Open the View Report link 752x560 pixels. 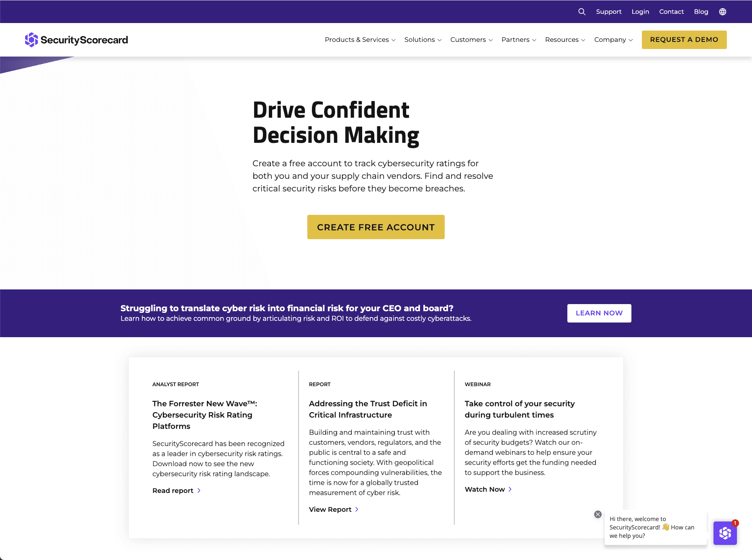[330, 509]
